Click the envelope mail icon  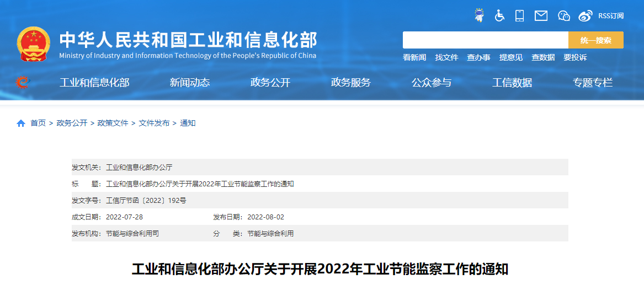click(x=541, y=15)
